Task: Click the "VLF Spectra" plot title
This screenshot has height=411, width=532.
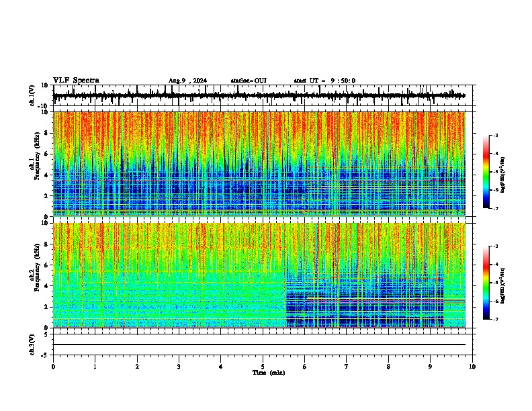Action: click(77, 81)
